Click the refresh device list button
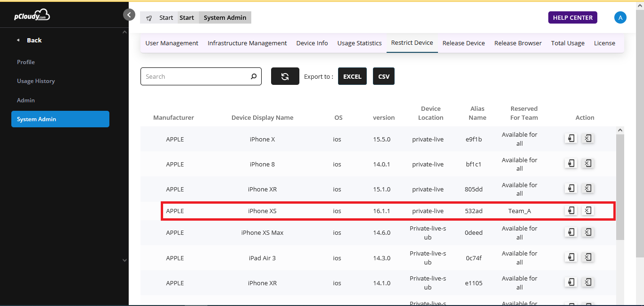 [x=285, y=76]
